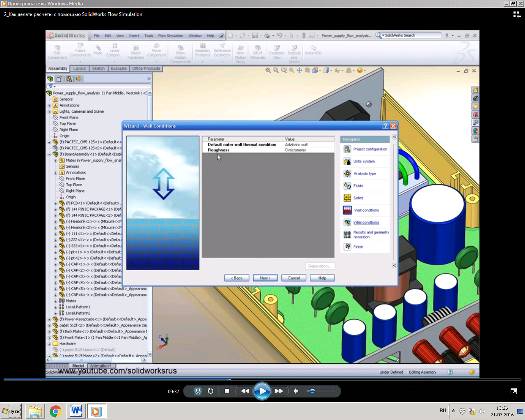The height and width of the screenshot is (420, 525).
Task: Open Results and geometry resolution step
Action: 366,235
